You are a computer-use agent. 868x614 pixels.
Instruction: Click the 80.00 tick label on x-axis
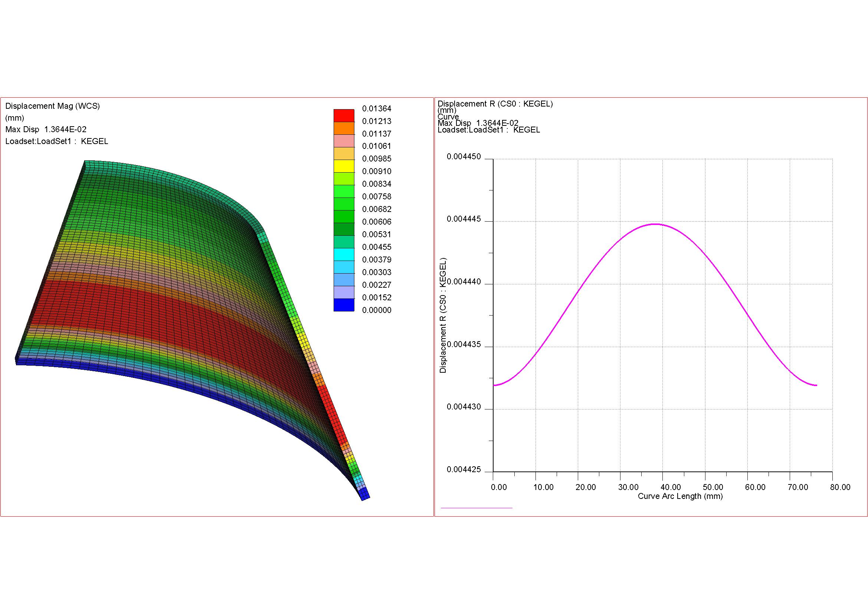pos(840,487)
